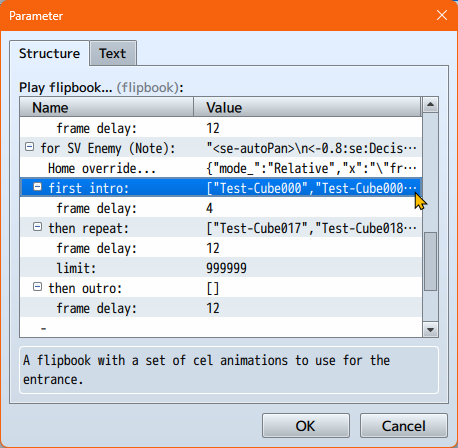This screenshot has height=448, width=458.
Task: Select frame delay under 'then repeat'
Action: tap(97, 248)
